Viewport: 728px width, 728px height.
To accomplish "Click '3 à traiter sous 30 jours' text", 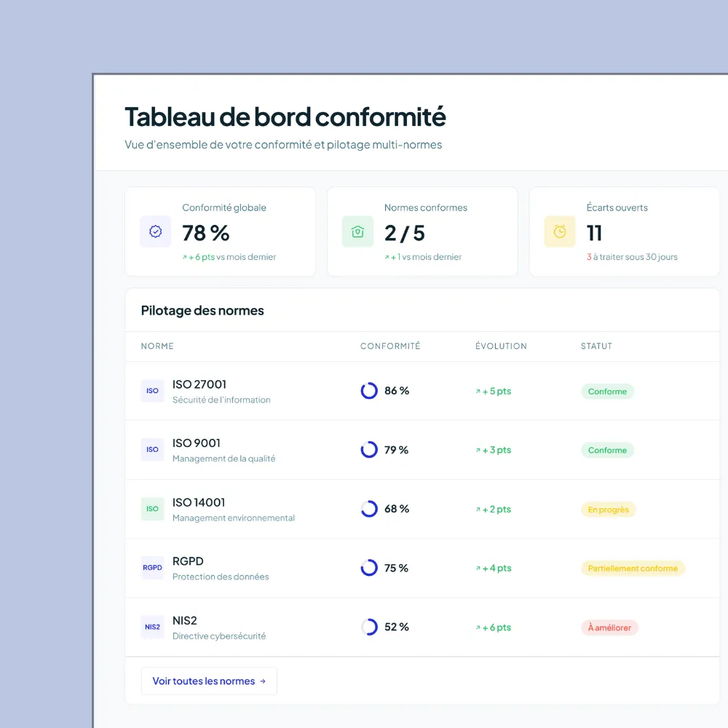I will pyautogui.click(x=632, y=257).
